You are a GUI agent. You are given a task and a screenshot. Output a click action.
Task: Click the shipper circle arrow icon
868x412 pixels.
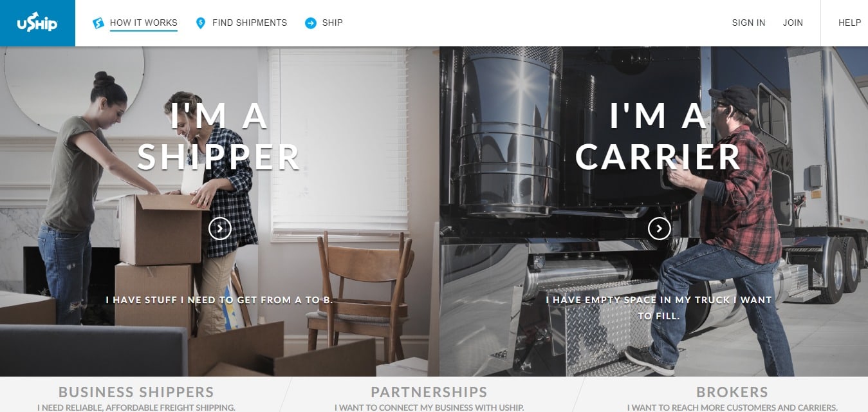click(220, 228)
